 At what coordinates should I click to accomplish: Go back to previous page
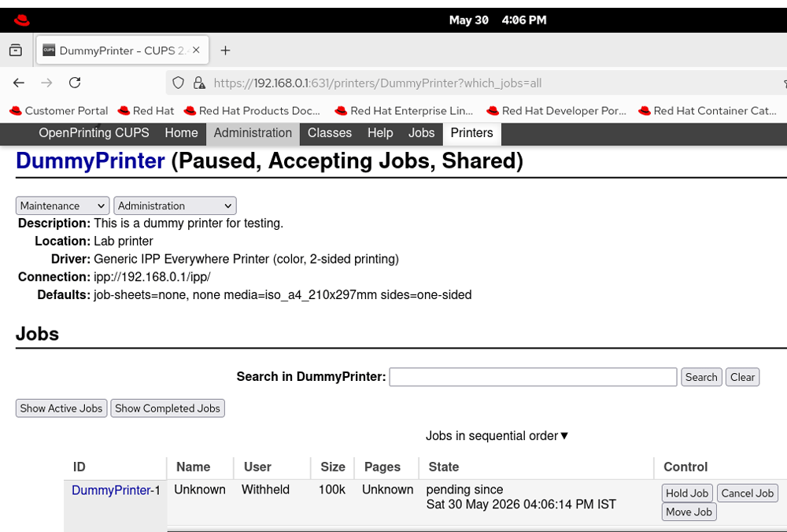pyautogui.click(x=19, y=83)
